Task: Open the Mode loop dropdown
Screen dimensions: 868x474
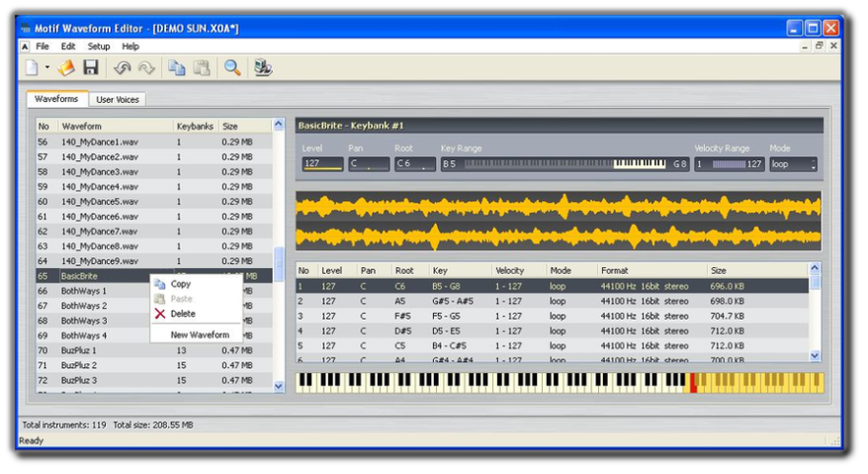Action: tap(793, 164)
